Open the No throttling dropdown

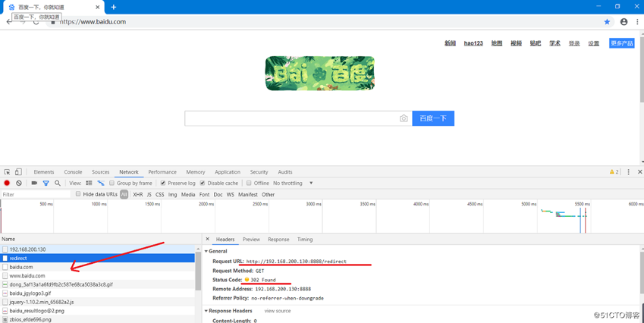pos(293,183)
